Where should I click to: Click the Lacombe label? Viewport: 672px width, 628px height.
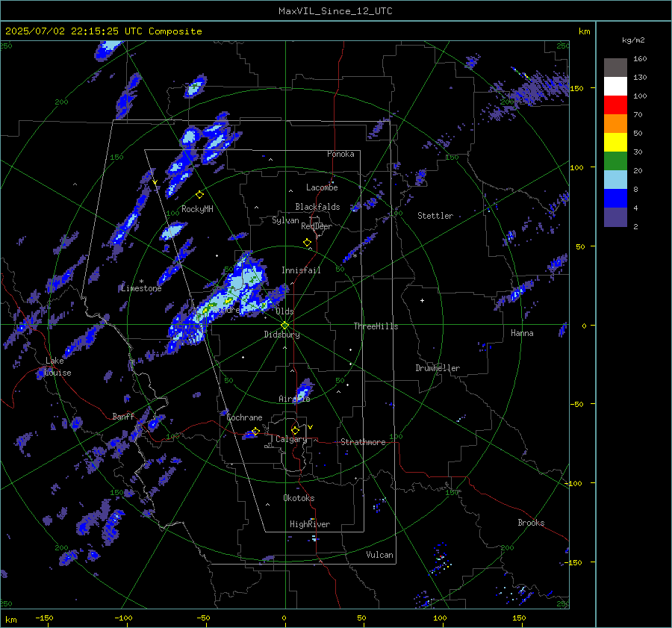tap(322, 187)
